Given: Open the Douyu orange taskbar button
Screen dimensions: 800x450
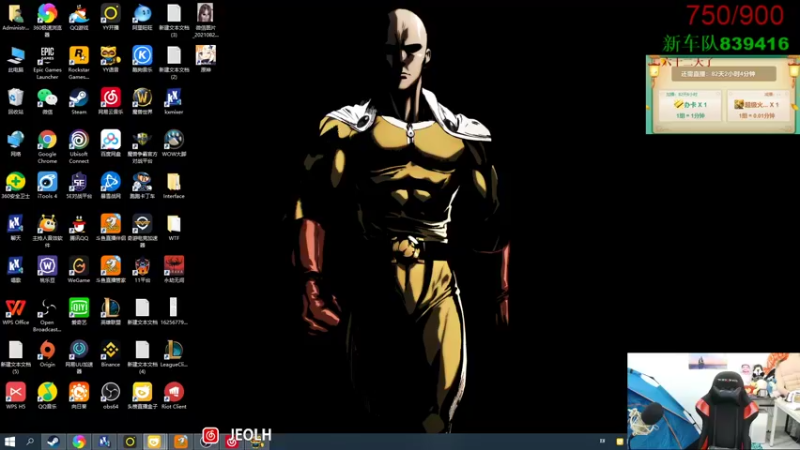Looking at the screenshot, I should (181, 442).
